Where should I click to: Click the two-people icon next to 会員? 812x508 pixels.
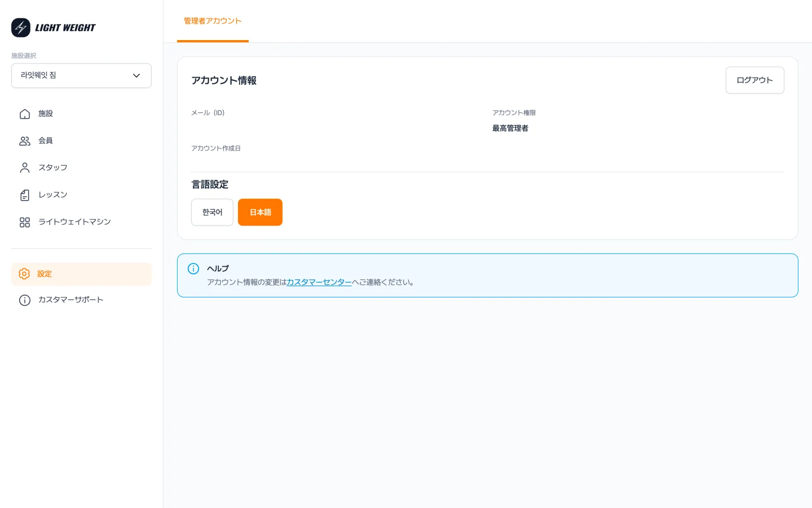click(24, 141)
